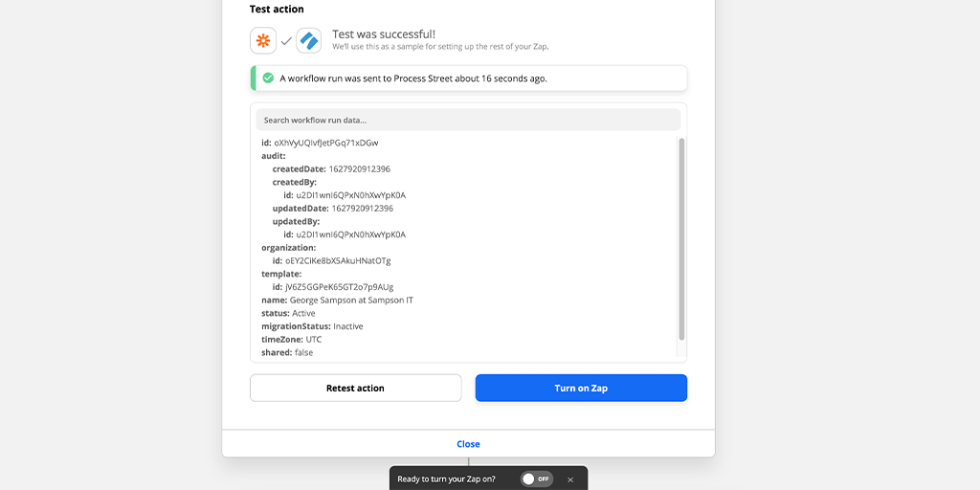Click the gray checkmark between app icons

tap(286, 41)
